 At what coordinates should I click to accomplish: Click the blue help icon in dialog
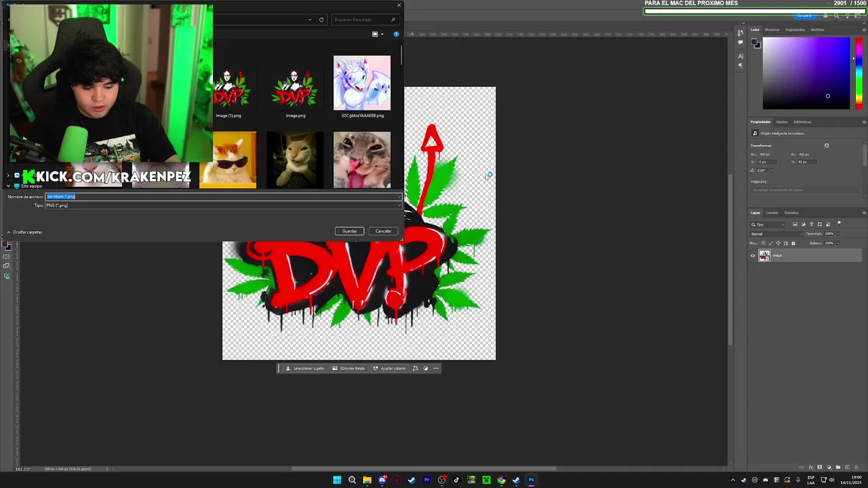click(x=396, y=34)
